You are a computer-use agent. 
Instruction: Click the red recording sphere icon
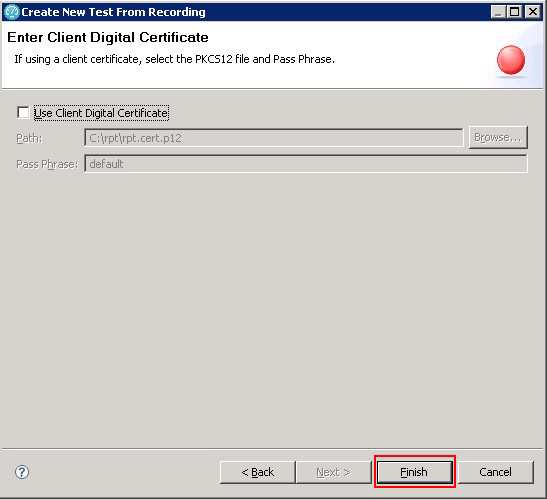coord(511,60)
